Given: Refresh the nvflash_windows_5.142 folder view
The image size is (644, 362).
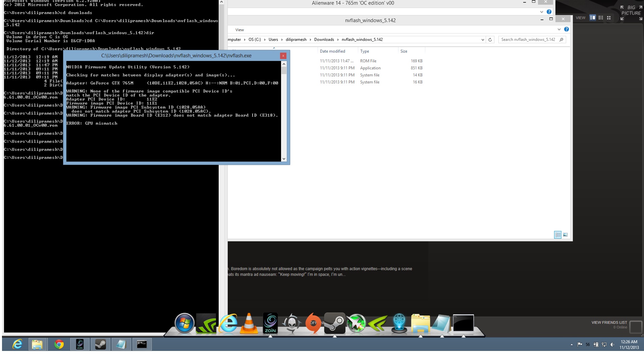Looking at the screenshot, I should pos(490,40).
